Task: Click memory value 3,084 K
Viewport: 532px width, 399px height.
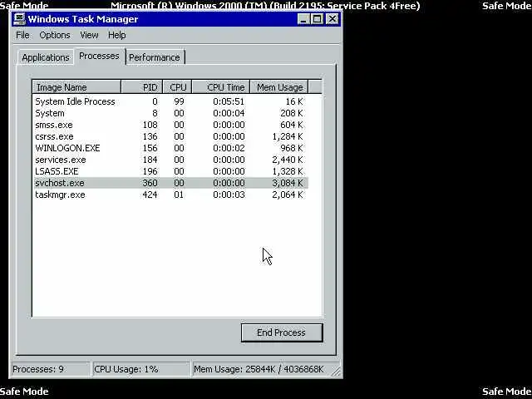Action: (x=288, y=183)
